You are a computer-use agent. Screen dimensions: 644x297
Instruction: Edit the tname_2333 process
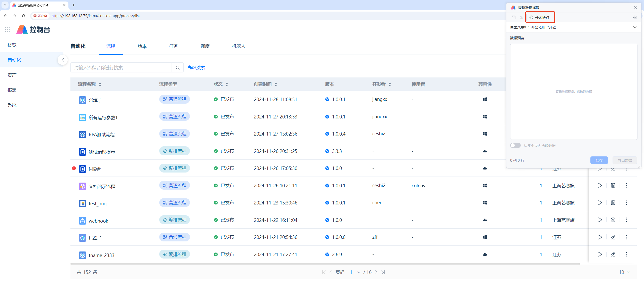[x=613, y=254]
